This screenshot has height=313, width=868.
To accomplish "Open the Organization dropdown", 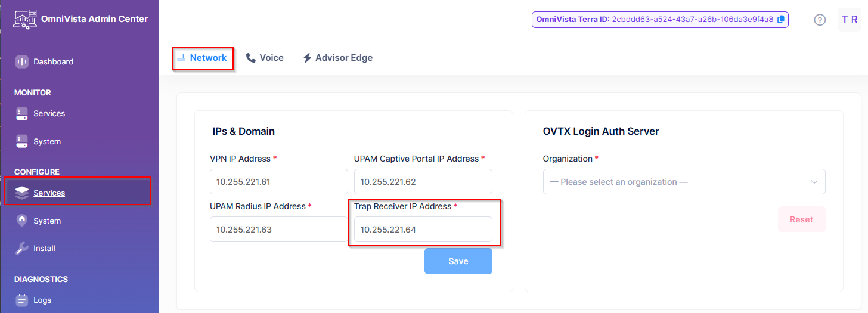I will coord(684,182).
